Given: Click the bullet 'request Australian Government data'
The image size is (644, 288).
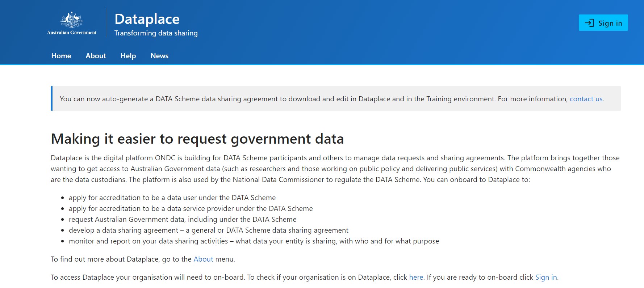Looking at the screenshot, I should pos(183,219).
